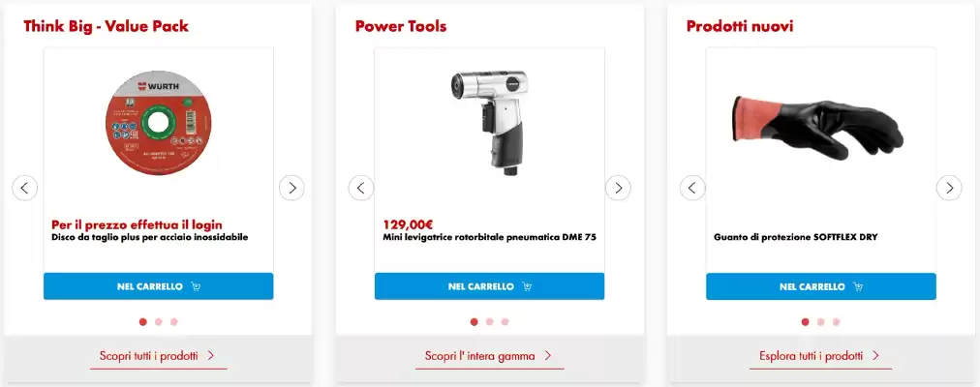Viewport: 980px width, 387px height.
Task: Select second slide dot under Think Big
Action: 159,322
